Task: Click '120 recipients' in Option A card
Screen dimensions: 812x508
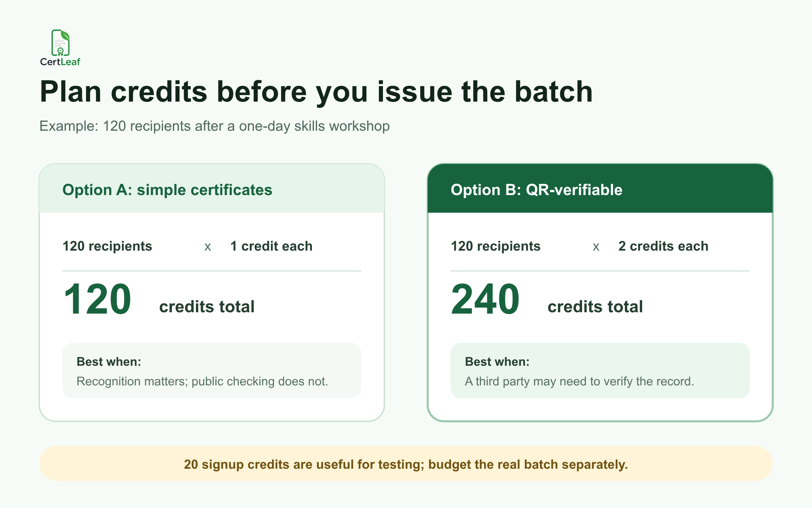Action: 107,246
